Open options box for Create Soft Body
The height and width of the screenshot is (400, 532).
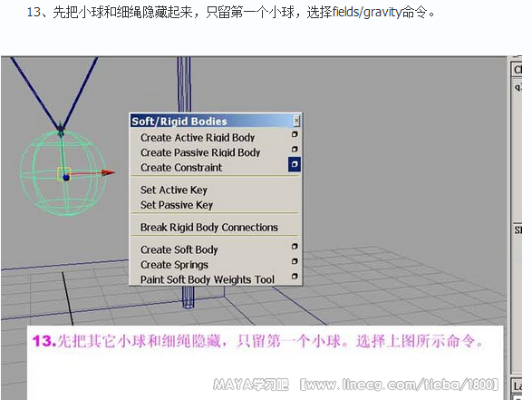pos(295,247)
